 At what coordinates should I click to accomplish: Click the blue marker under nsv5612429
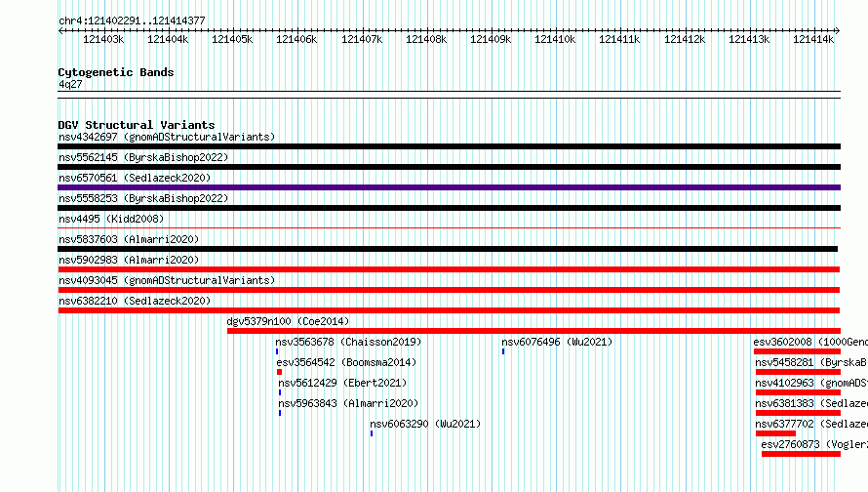[x=280, y=392]
